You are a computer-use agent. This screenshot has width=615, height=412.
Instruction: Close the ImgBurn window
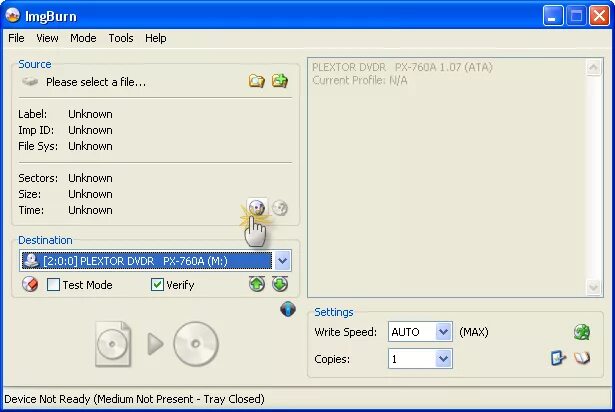(600, 16)
